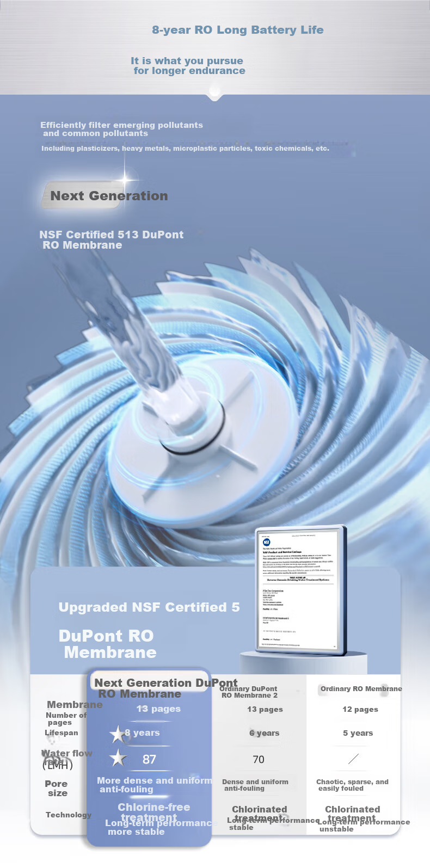Click the 'Technology' row label
This screenshot has width=430, height=868.
[69, 814]
